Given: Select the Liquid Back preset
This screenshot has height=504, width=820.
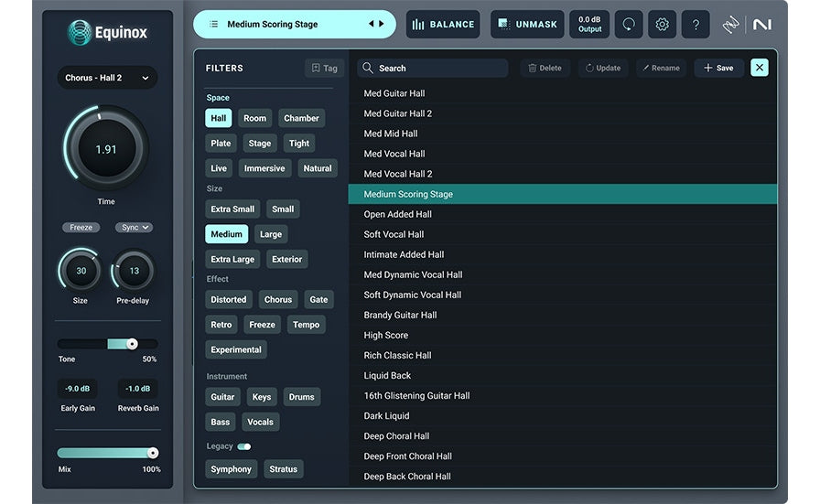Looking at the screenshot, I should coord(563,375).
